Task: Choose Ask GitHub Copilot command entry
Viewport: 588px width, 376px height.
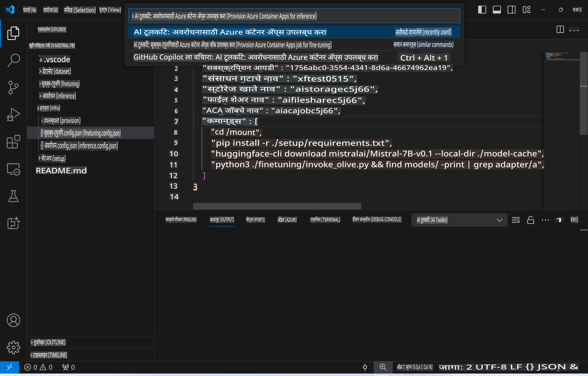Action: tap(294, 57)
